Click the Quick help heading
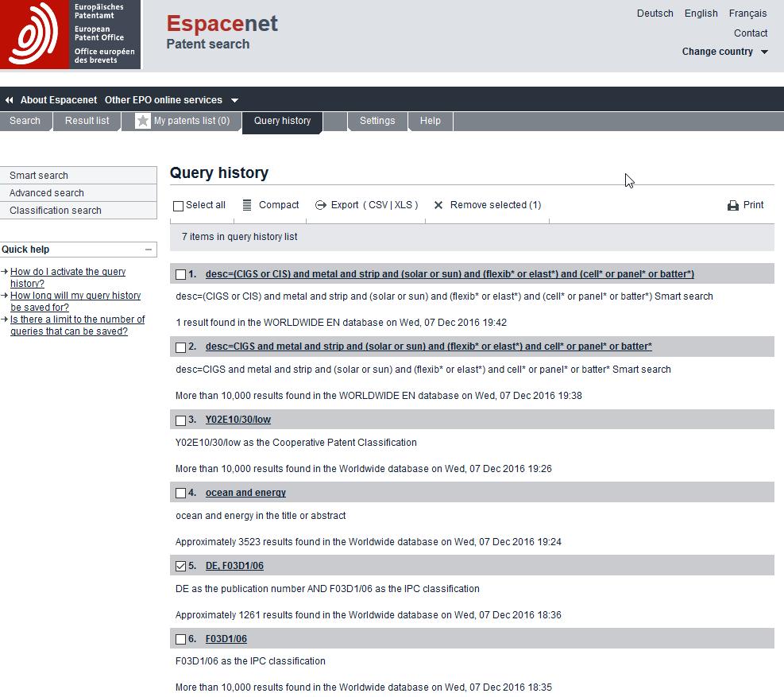The image size is (784, 697). (25, 250)
